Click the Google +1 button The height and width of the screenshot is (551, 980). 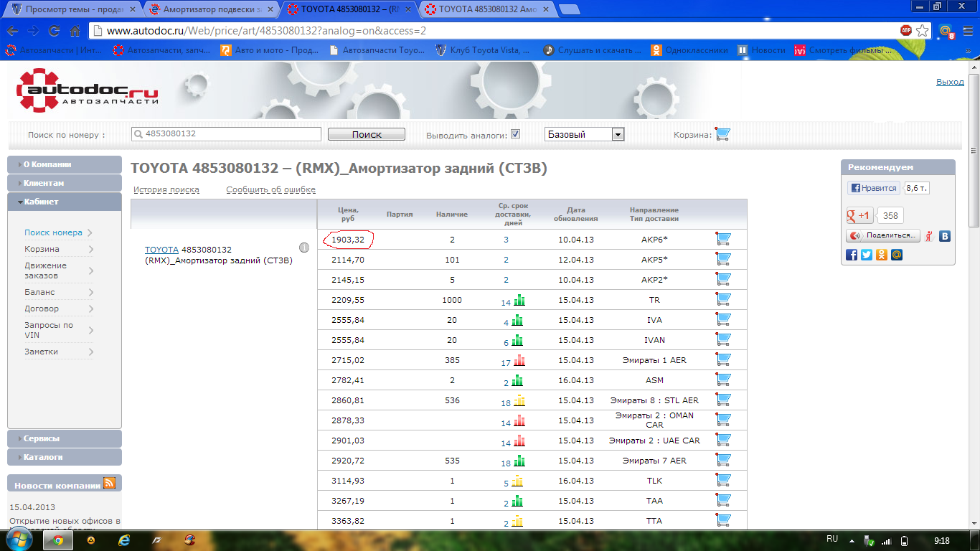(x=859, y=215)
